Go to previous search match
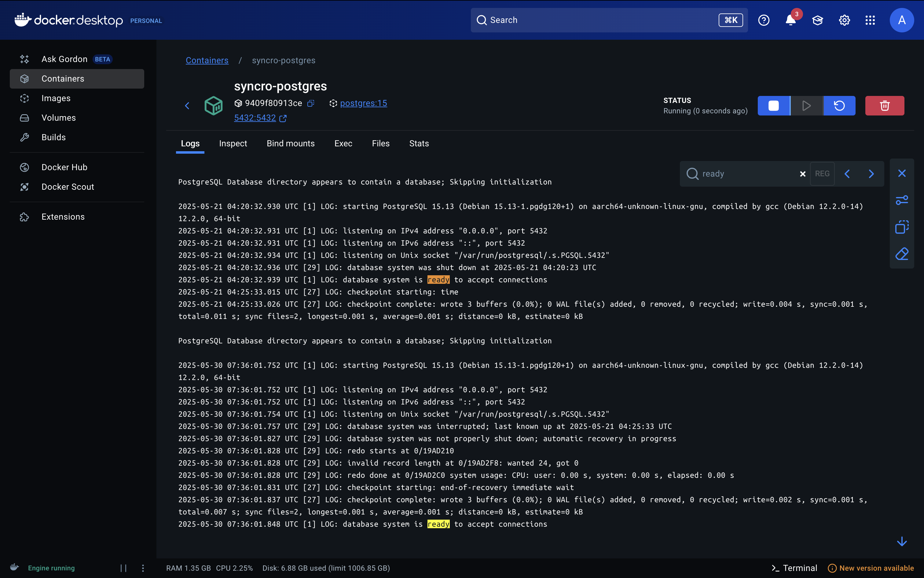 (847, 174)
